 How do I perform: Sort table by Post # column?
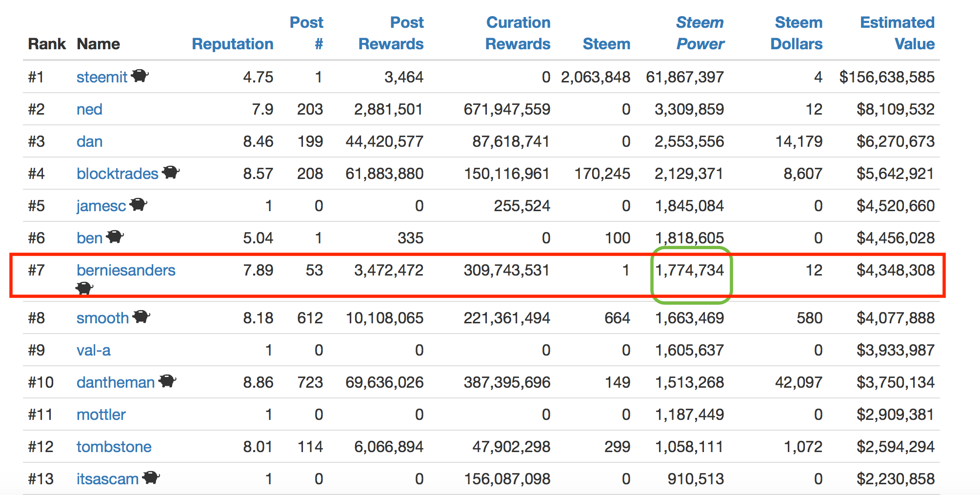coord(306,33)
